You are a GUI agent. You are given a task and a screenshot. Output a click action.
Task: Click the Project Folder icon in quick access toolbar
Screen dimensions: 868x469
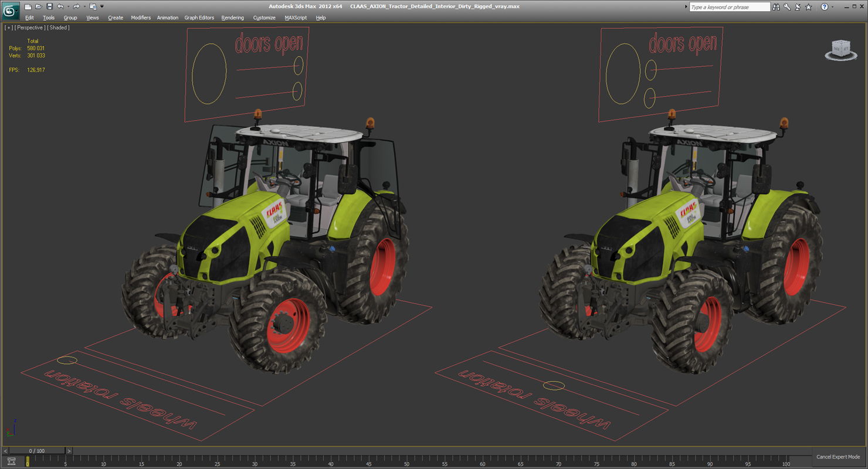point(93,6)
